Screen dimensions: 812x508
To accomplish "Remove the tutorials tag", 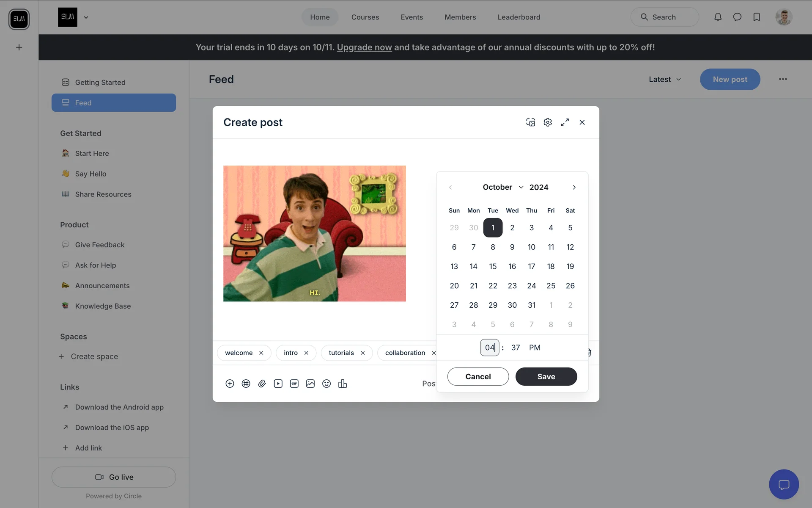I will [x=362, y=353].
